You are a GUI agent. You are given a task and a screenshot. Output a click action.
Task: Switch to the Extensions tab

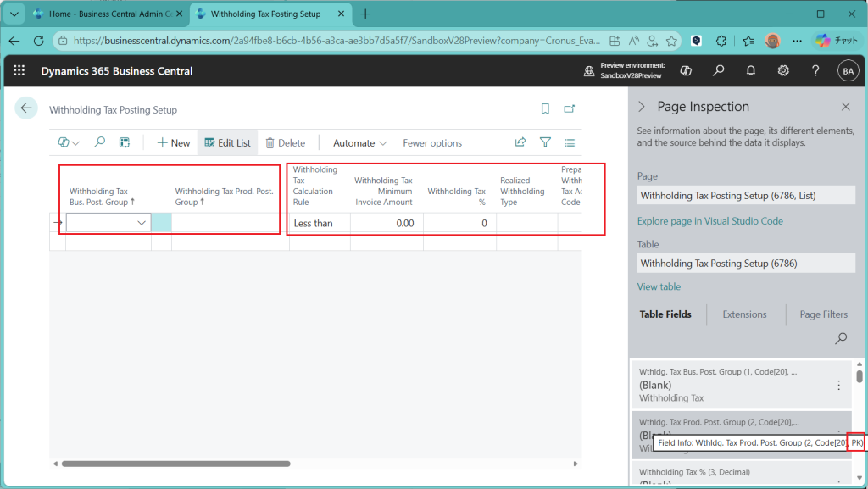coord(744,314)
